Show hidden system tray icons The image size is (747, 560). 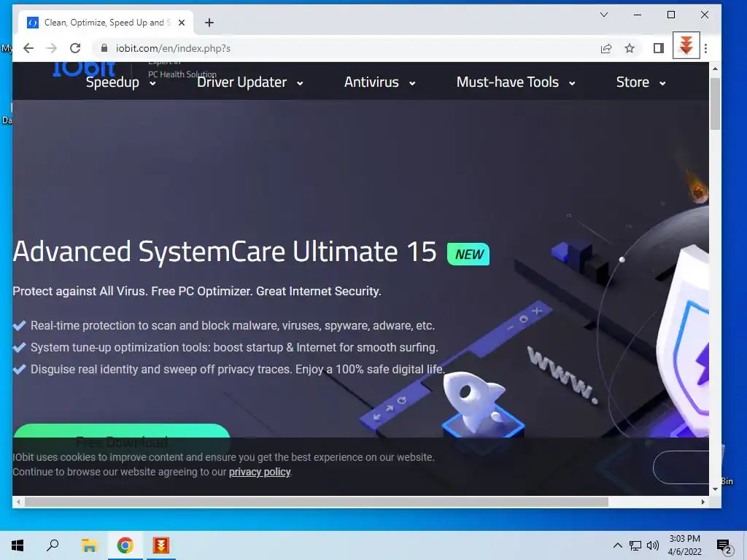click(x=617, y=545)
